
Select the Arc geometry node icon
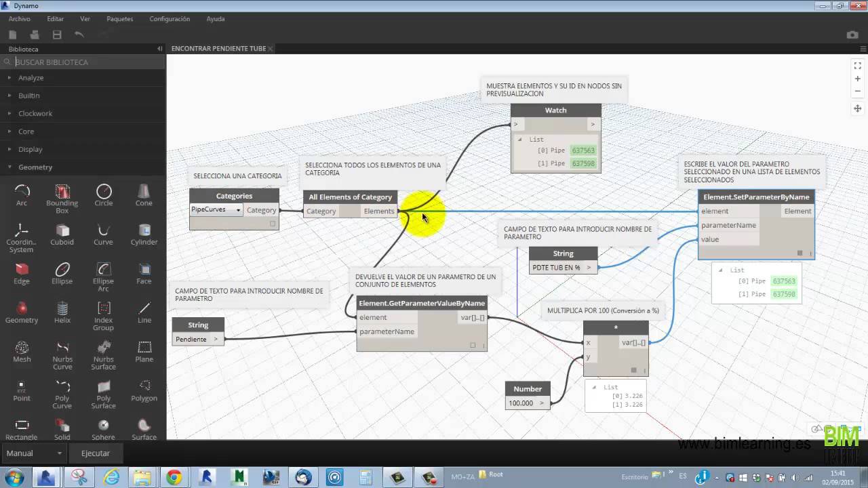coord(22,191)
